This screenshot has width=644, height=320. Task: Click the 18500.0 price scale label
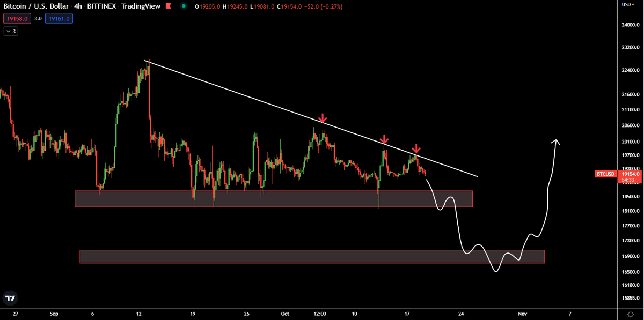pyautogui.click(x=631, y=197)
